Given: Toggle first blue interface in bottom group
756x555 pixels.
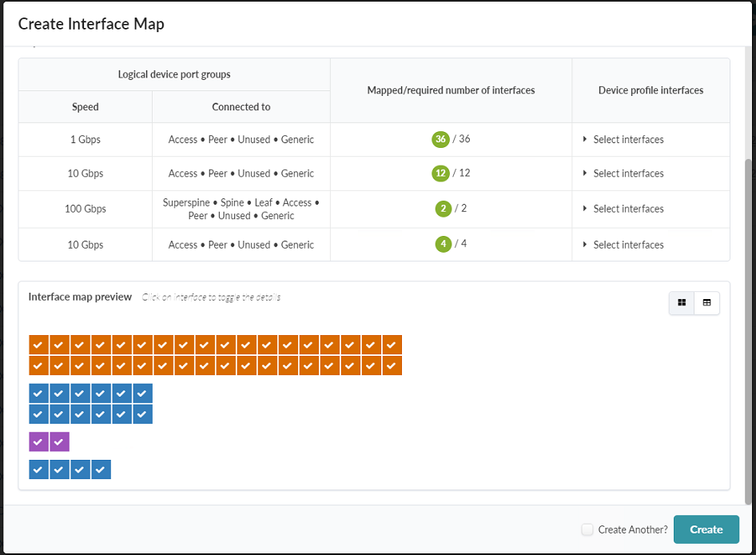Looking at the screenshot, I should [38, 469].
